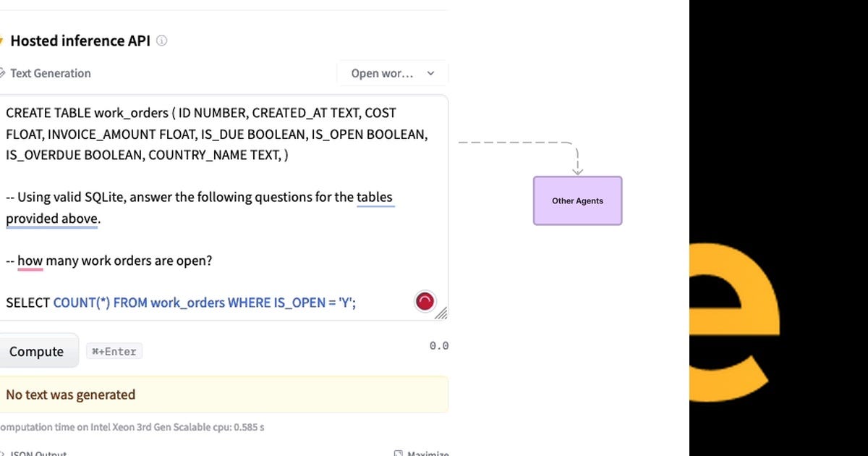Select the Other Agents node
This screenshot has width=868, height=456.
[577, 200]
